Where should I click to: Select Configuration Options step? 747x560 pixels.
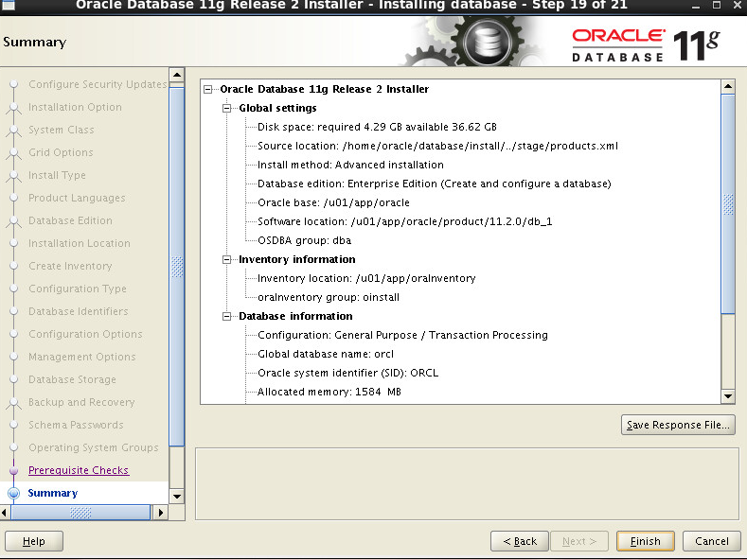[x=85, y=334]
